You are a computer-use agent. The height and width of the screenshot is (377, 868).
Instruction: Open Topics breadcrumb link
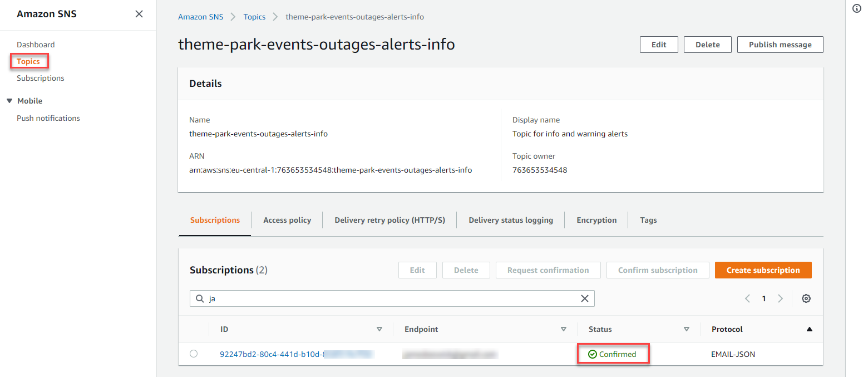click(x=254, y=17)
